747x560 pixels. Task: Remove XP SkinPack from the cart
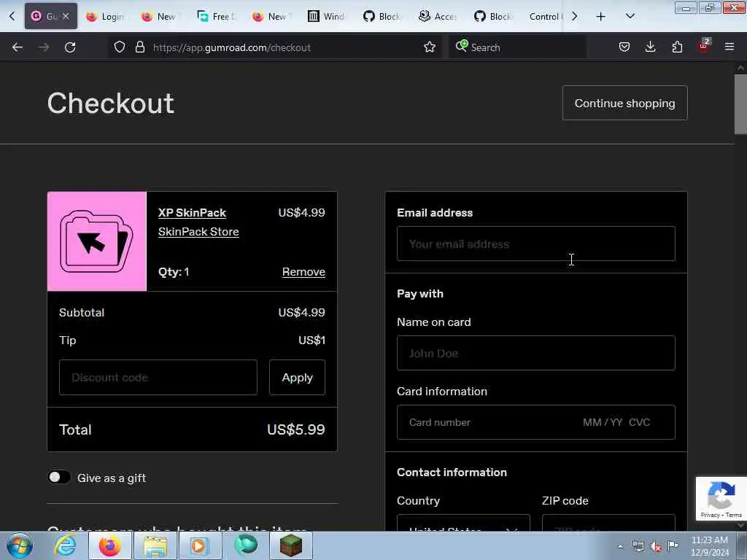tap(303, 272)
